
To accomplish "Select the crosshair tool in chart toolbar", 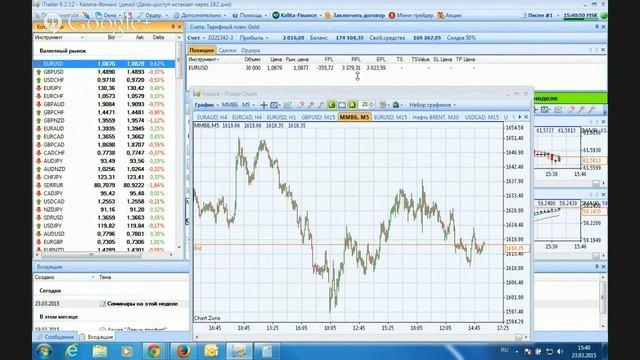I will point(264,105).
